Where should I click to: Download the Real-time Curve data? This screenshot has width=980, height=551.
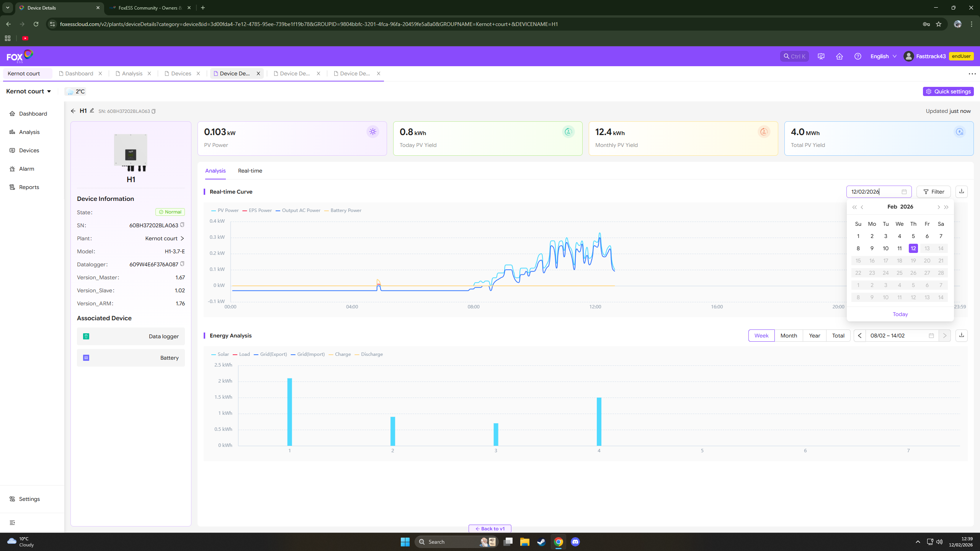961,191
